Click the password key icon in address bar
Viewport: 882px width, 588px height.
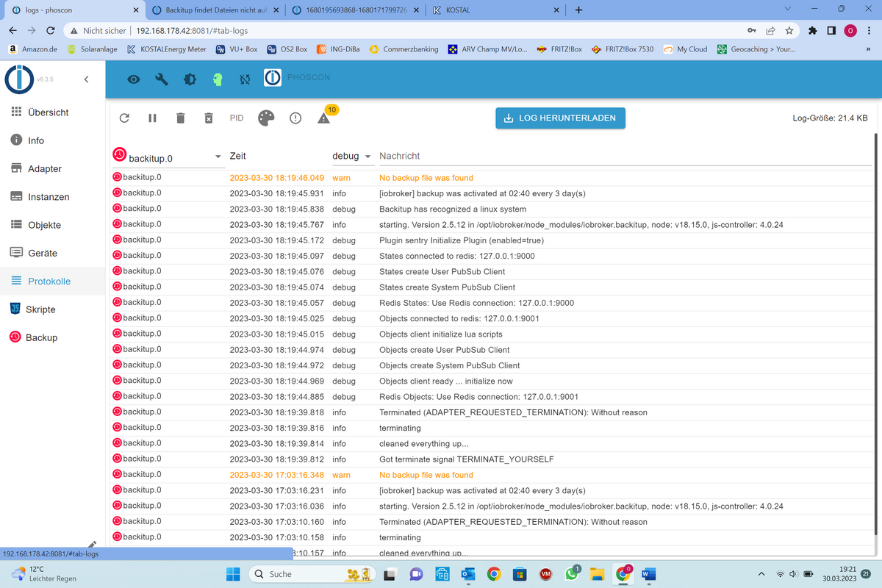coord(751,31)
